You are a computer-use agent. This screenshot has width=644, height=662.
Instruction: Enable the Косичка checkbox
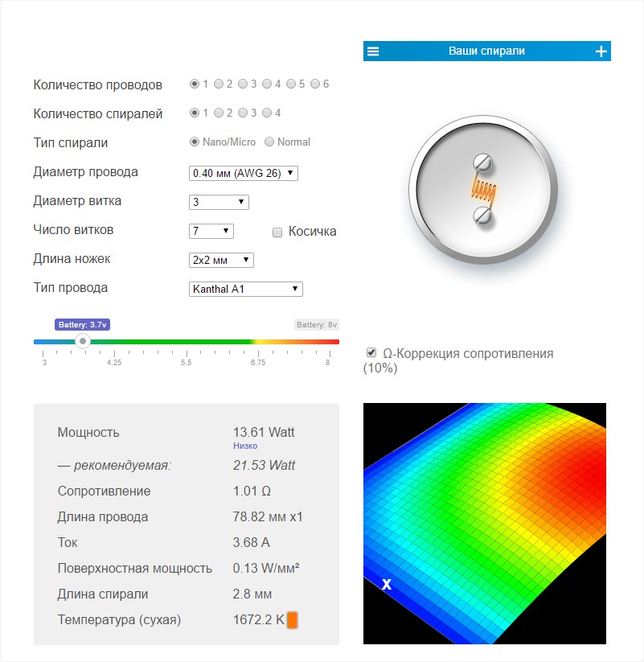[277, 232]
